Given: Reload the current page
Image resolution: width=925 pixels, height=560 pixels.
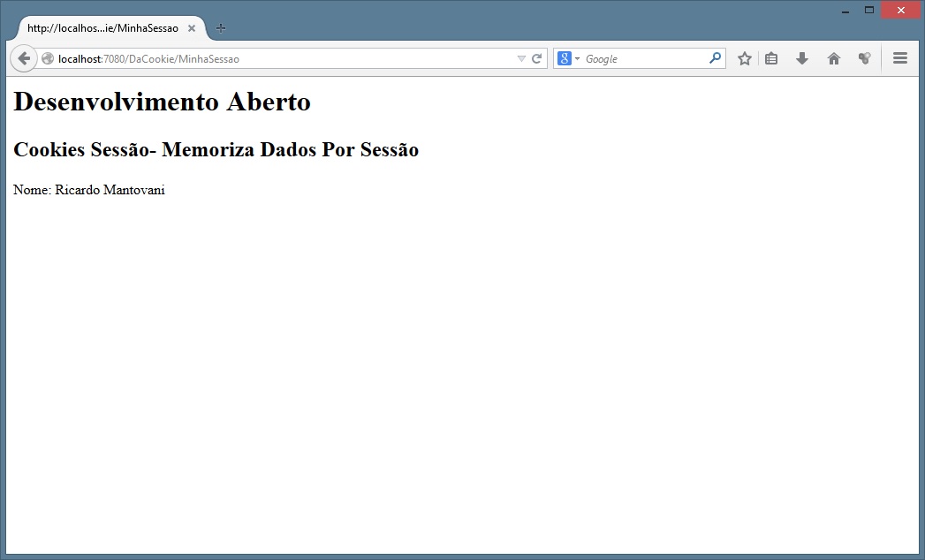Looking at the screenshot, I should 536,59.
